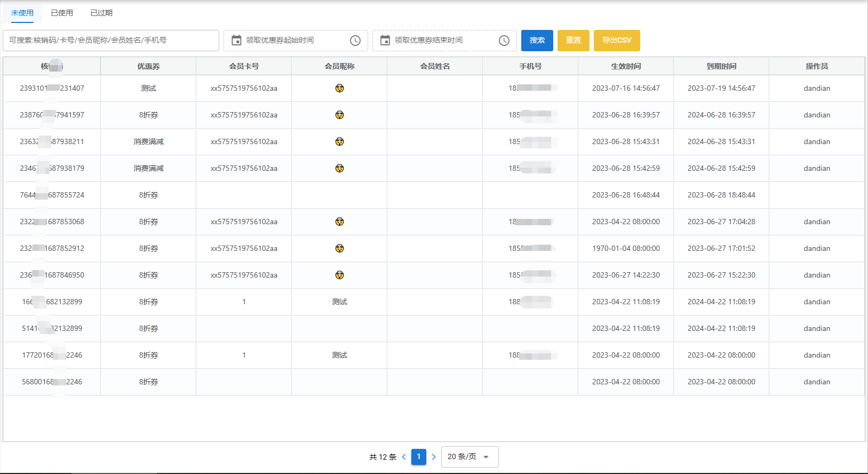Click the 到期时间 column header
This screenshot has width=868, height=474.
point(721,66)
